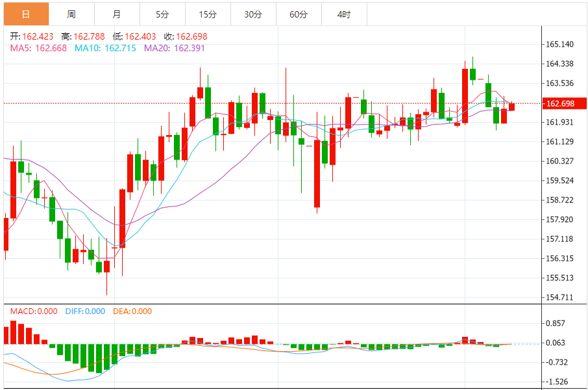
Task: Open the 60分 timeframe tab
Action: (299, 14)
